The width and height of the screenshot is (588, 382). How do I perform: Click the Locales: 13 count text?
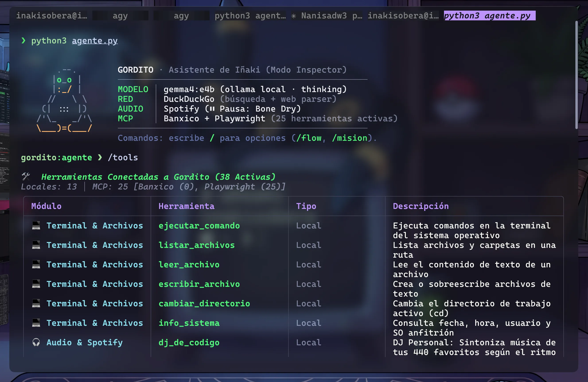[49, 187]
